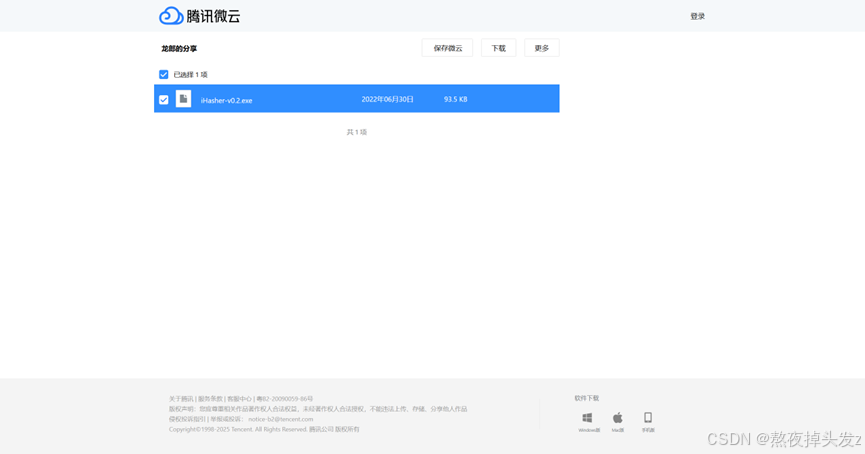Screen dimensions: 865x454
Task: Download the Mac version via Apple icon
Action: click(x=618, y=418)
